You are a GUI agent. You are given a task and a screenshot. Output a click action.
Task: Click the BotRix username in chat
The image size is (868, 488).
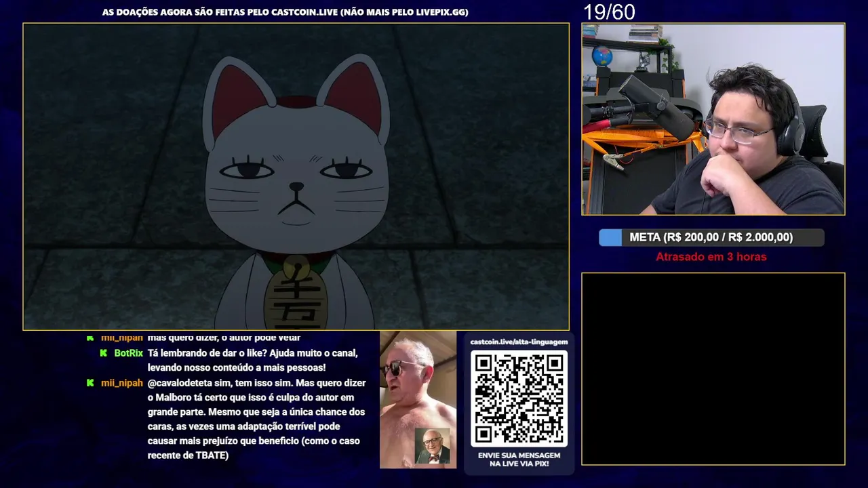point(128,353)
